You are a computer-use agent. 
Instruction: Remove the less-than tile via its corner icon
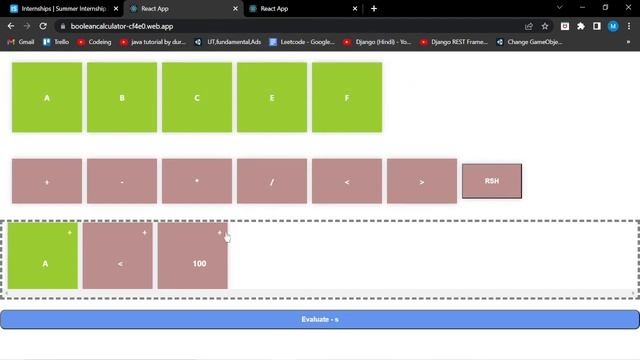coord(144,233)
